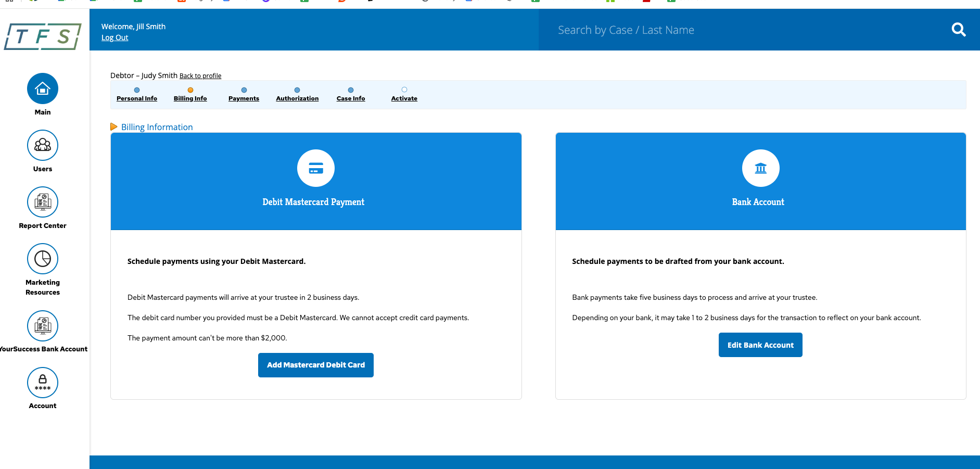Follow the Back to profile link
The width and height of the screenshot is (980, 469).
click(x=200, y=76)
